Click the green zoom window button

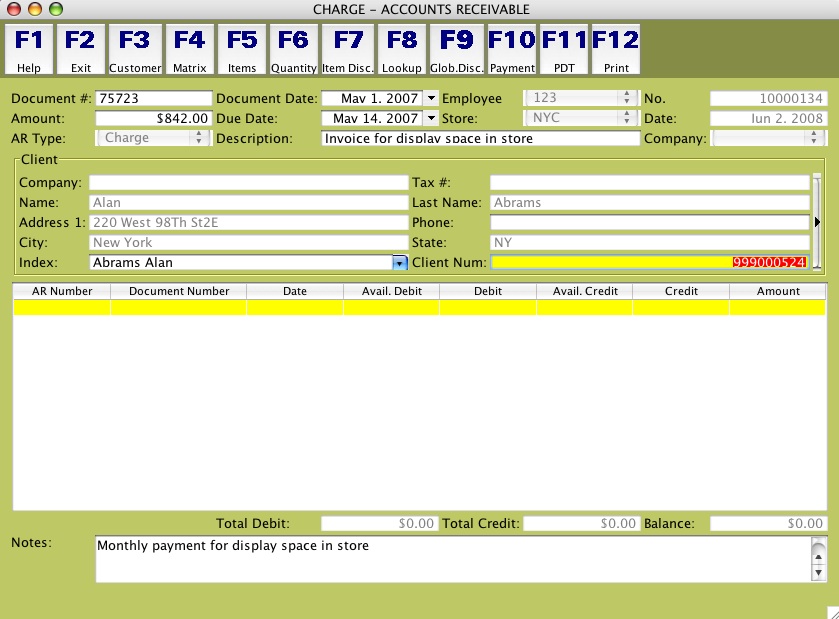point(56,9)
